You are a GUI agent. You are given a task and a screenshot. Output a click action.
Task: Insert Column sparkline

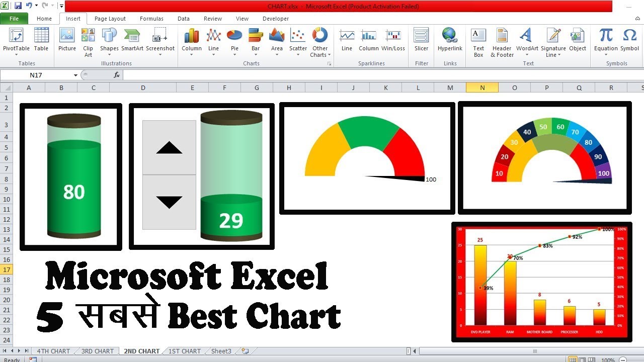point(369,40)
